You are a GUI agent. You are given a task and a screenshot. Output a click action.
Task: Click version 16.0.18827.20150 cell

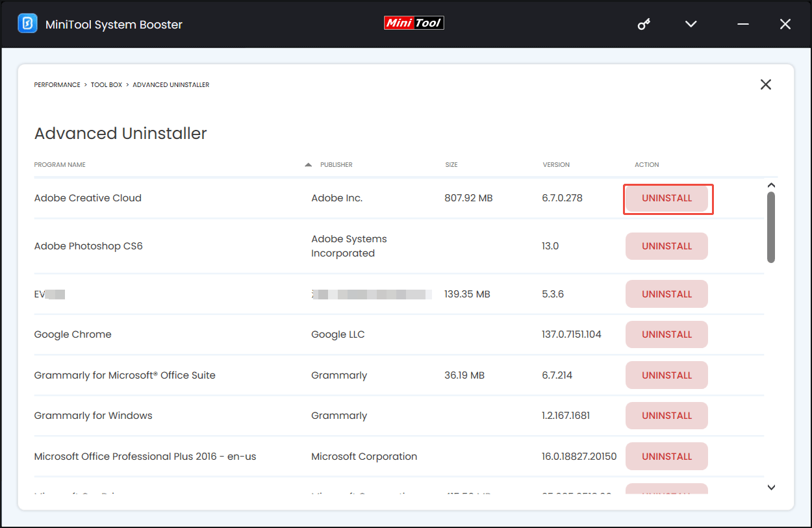(579, 457)
